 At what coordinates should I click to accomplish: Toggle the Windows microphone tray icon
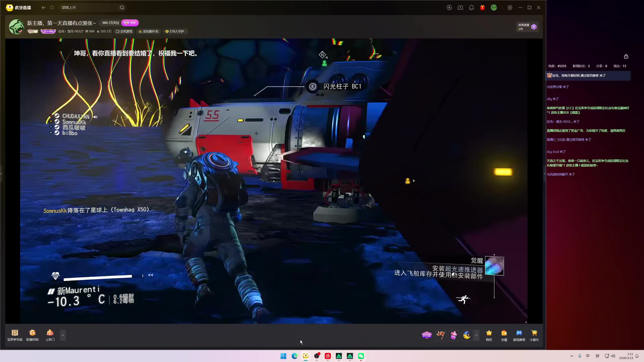coord(580,356)
